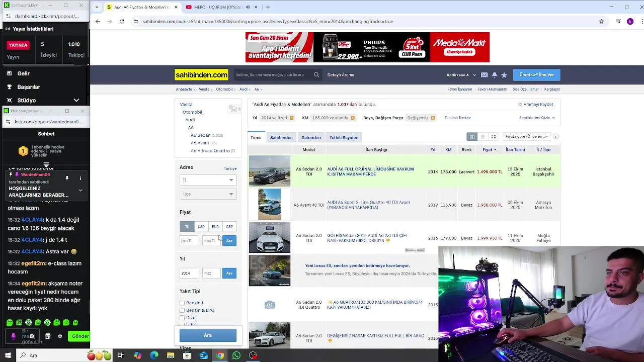Open Chrome tab search dropdown
644x362 pixels.
point(96,7)
